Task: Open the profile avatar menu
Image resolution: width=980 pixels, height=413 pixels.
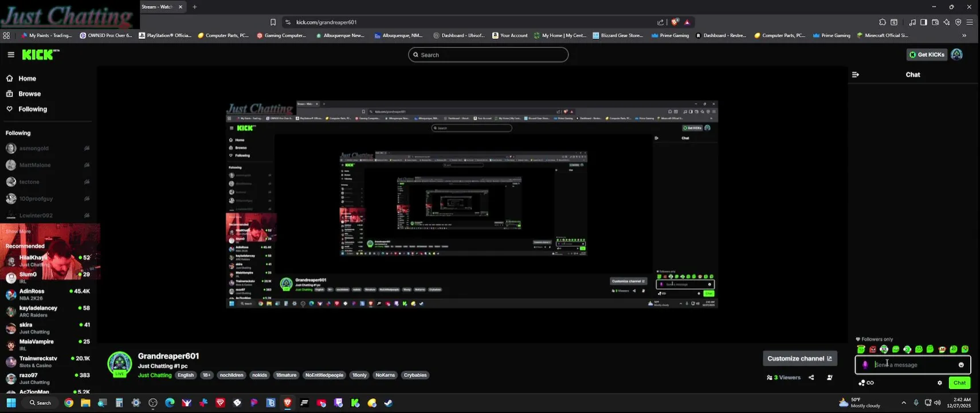Action: click(957, 54)
